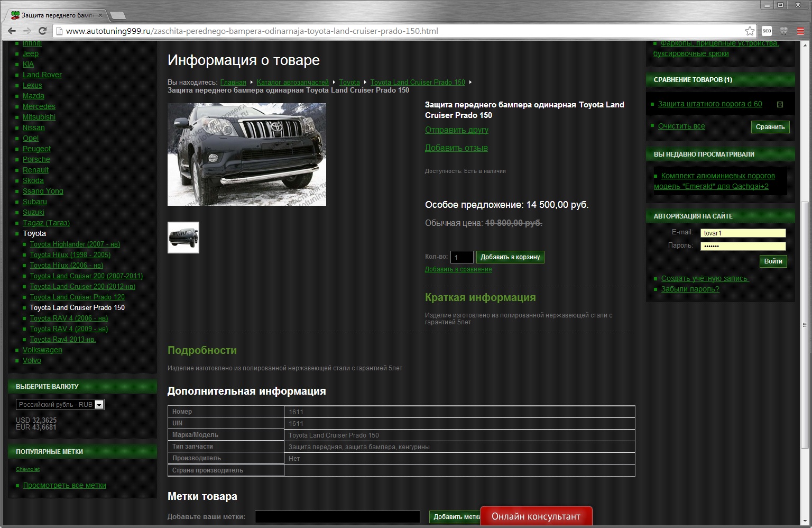Open the Skoda category link
The height and width of the screenshot is (528, 812).
[33, 180]
